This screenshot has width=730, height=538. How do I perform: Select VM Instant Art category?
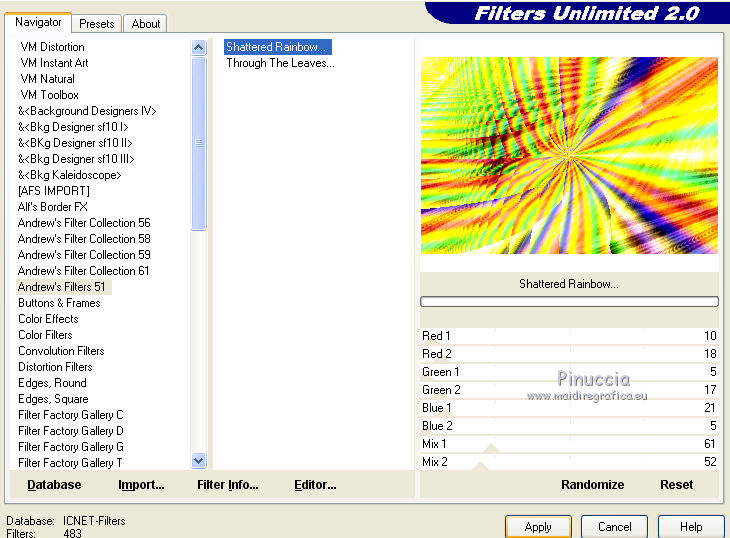[x=54, y=63]
